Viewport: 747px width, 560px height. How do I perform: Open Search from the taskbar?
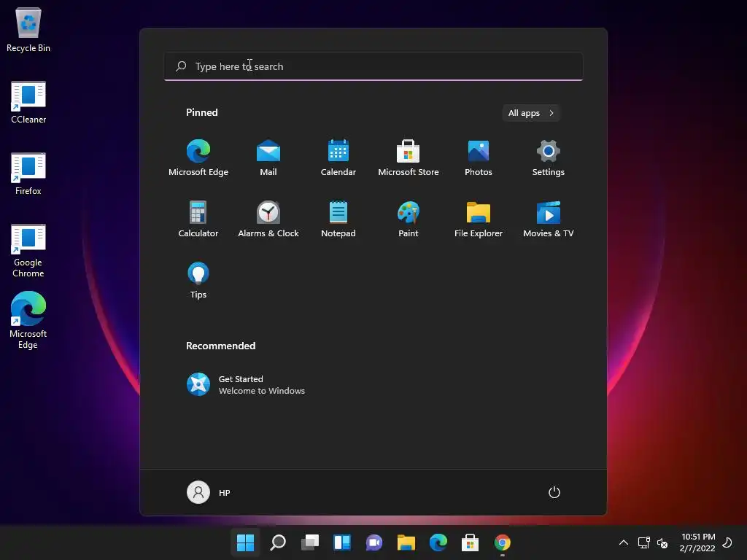pos(278,542)
